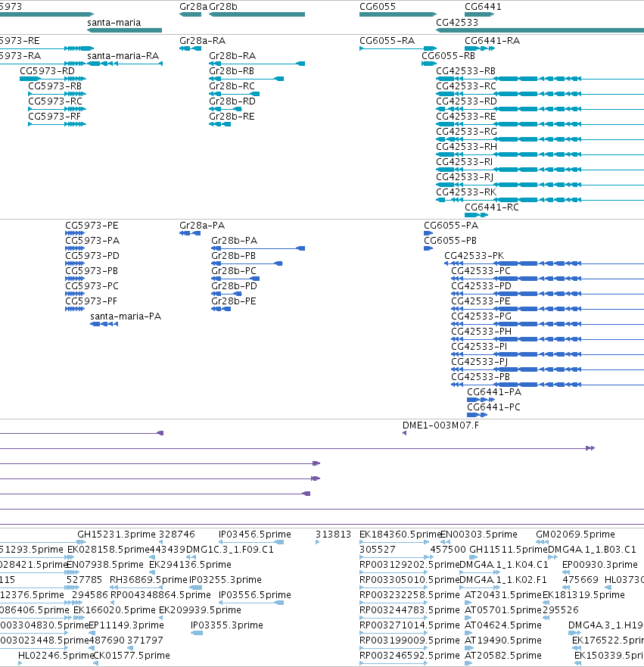Select the RP003246592.5prime label

click(x=409, y=656)
